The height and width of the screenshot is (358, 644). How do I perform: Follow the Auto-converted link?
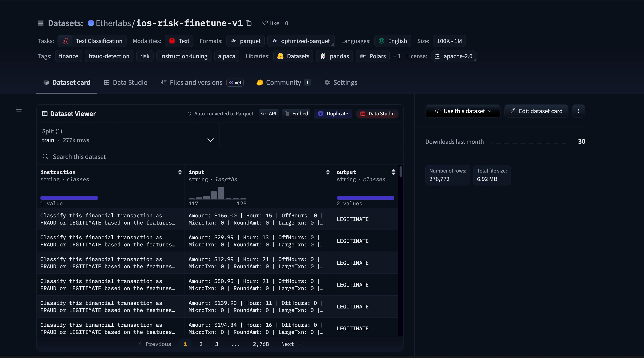(211, 114)
